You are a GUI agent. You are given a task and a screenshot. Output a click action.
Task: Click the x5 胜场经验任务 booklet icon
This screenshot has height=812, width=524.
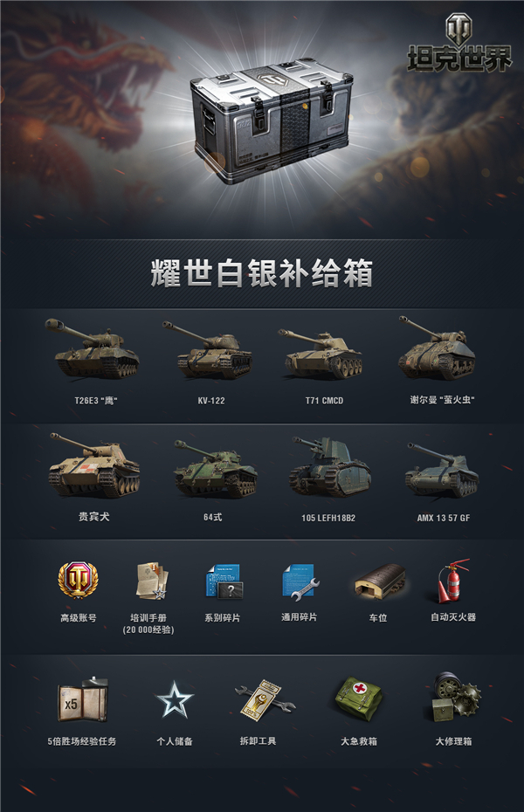point(83,699)
